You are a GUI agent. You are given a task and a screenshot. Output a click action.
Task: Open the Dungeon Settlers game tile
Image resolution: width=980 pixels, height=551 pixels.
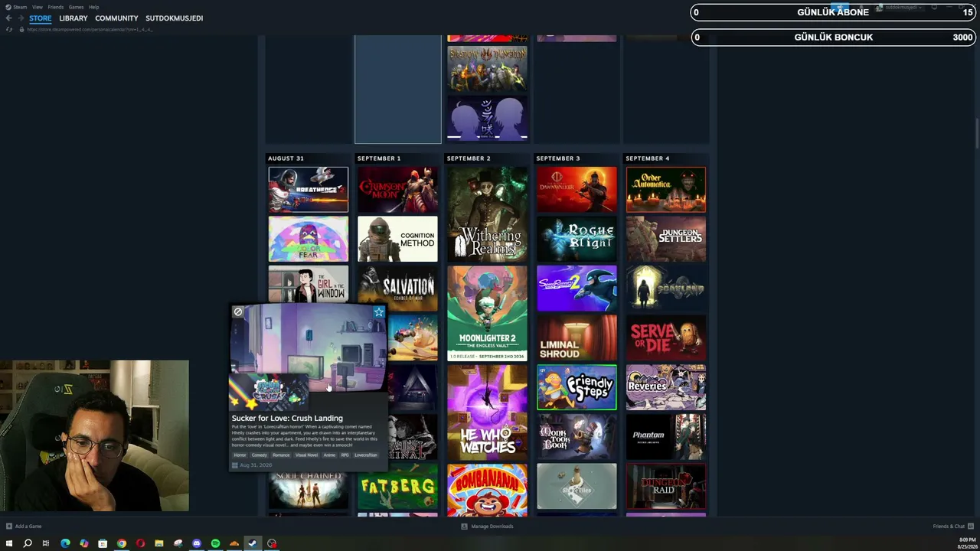pyautogui.click(x=666, y=239)
